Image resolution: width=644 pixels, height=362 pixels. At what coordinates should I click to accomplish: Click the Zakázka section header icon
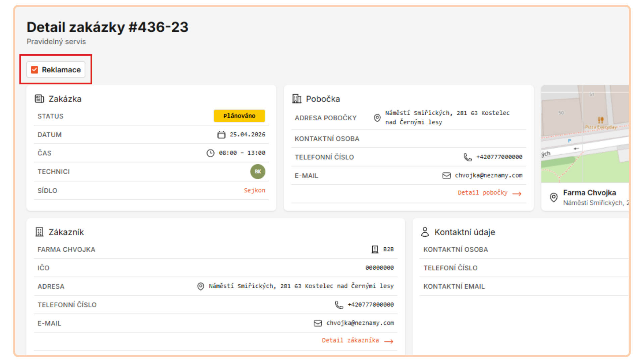[40, 99]
